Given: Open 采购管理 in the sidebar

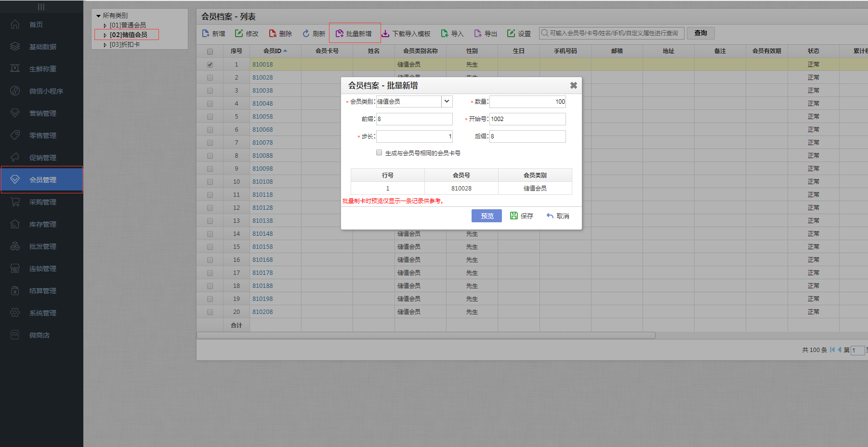Looking at the screenshot, I should click(x=42, y=202).
